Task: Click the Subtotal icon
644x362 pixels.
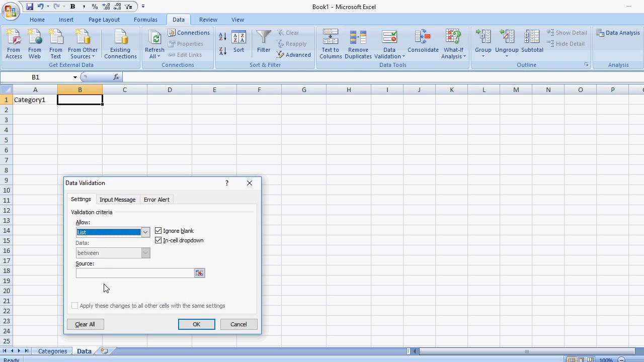Action: [x=532, y=42]
